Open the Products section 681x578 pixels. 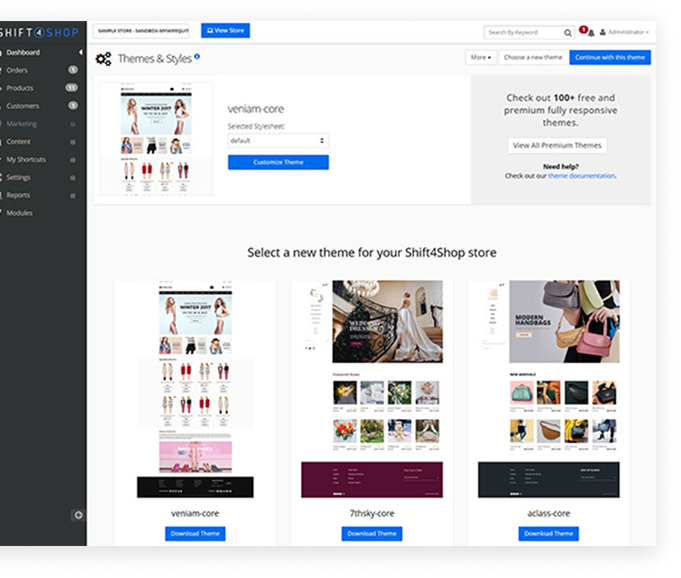point(20,88)
